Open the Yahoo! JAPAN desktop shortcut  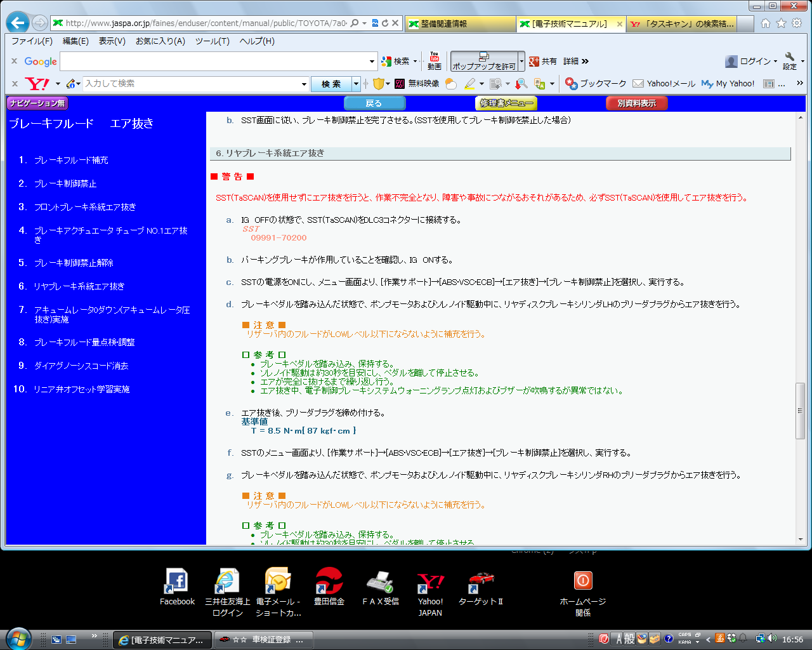(430, 593)
